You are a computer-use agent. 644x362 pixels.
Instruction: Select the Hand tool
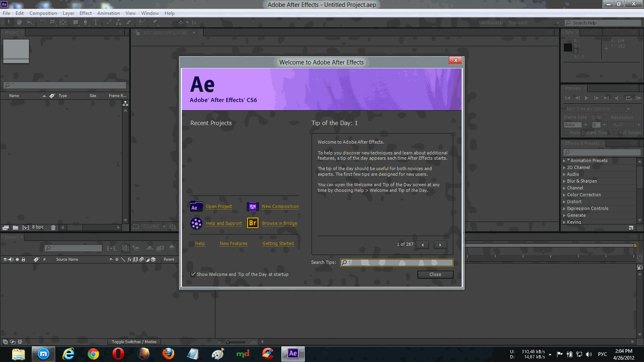[x=19, y=23]
